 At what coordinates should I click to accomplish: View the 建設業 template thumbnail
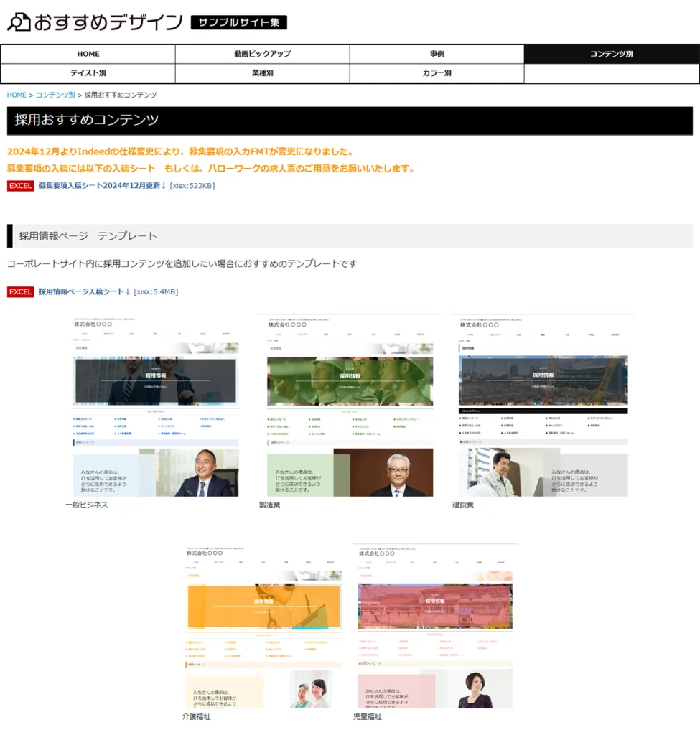point(543,406)
